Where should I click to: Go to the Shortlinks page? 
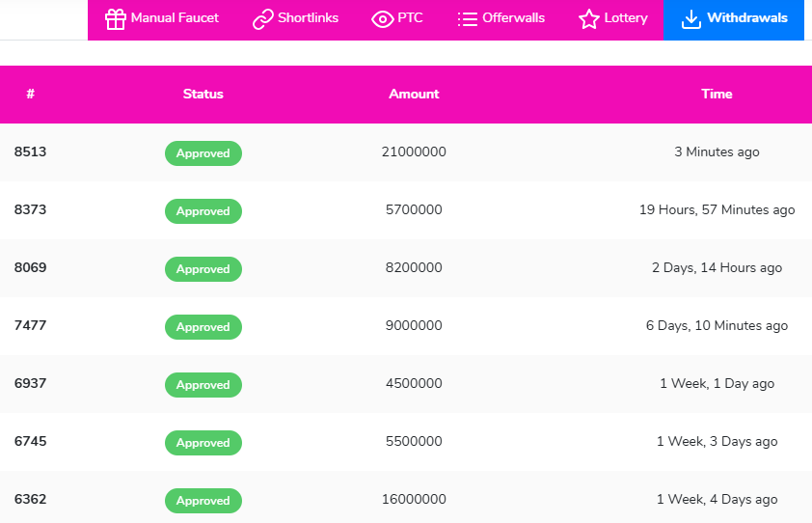(308, 18)
